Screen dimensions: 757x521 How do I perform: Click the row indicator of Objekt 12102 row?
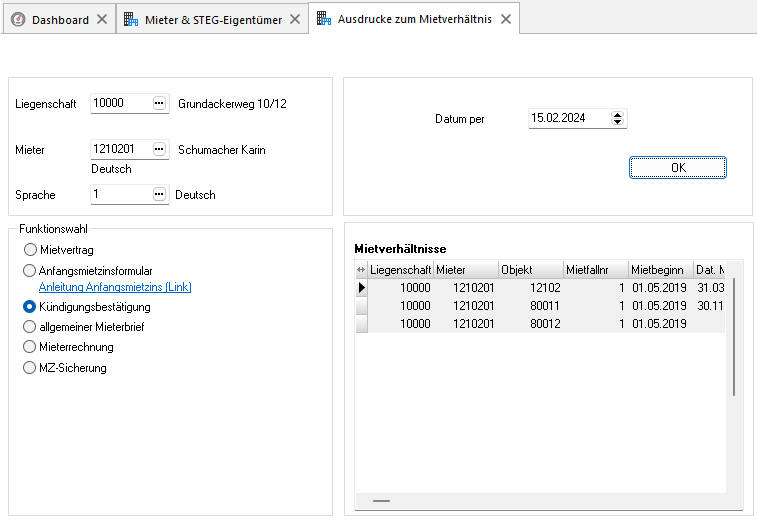pyautogui.click(x=362, y=288)
